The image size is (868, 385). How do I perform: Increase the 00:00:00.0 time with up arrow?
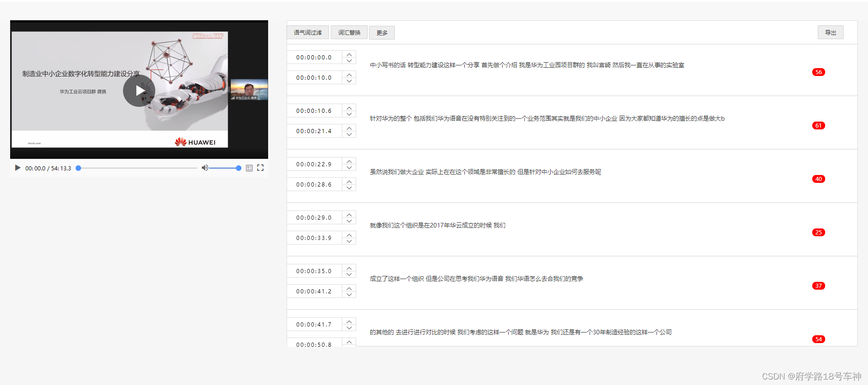click(349, 54)
